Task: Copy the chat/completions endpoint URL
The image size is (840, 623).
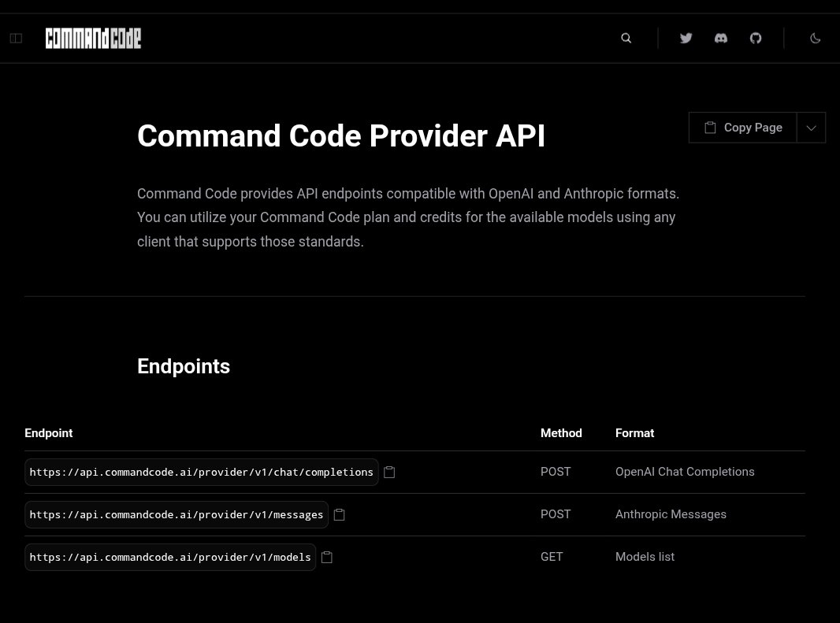Action: [389, 472]
